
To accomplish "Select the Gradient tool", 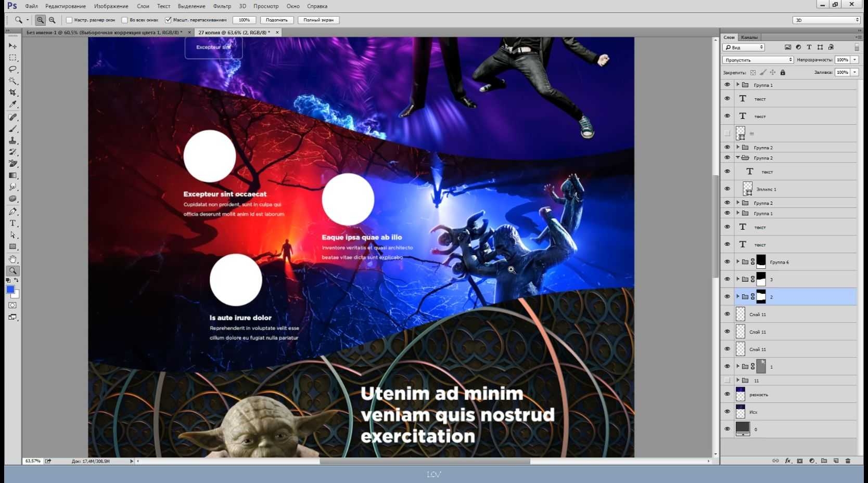I will (13, 175).
